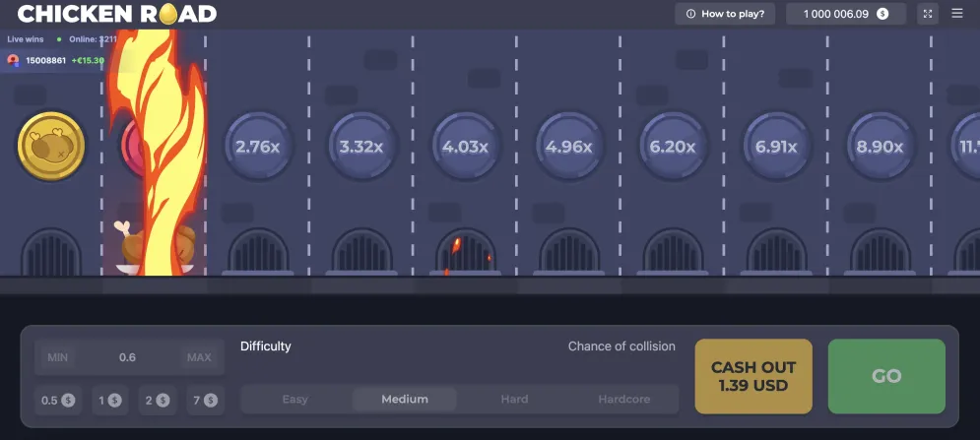980x440 pixels.
Task: Click the sparking grate under 4.03x
Action: click(x=465, y=252)
